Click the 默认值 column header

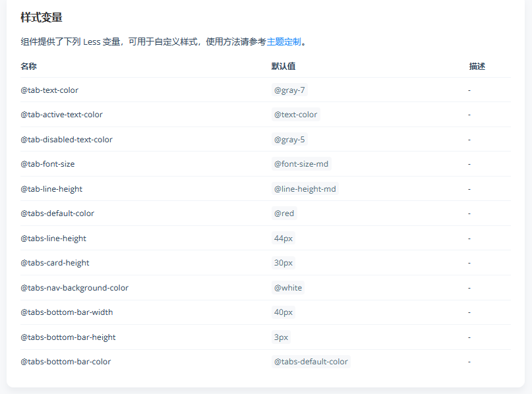click(x=282, y=66)
